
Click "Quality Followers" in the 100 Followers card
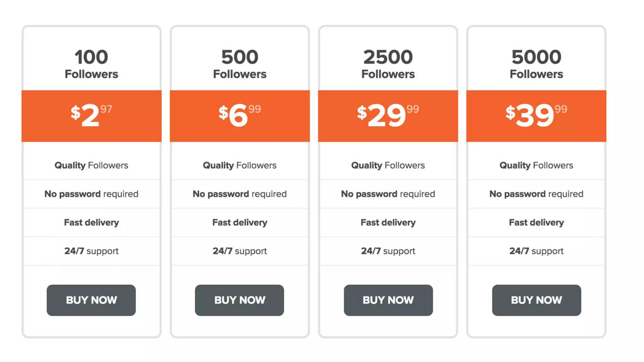92,165
